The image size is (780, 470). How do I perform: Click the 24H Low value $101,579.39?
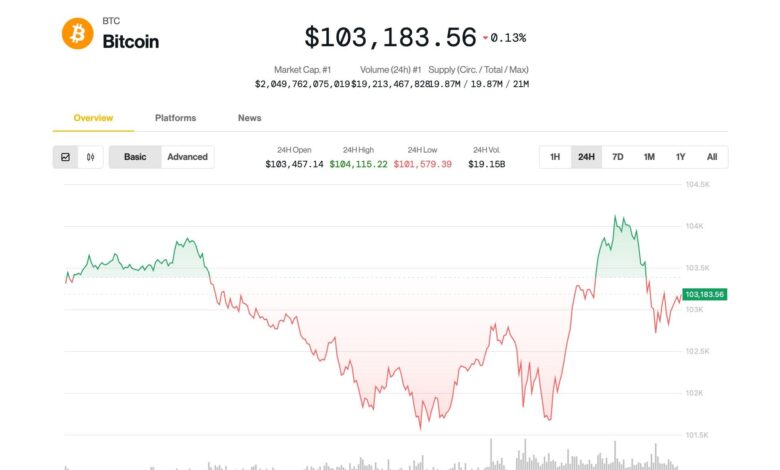(x=423, y=164)
